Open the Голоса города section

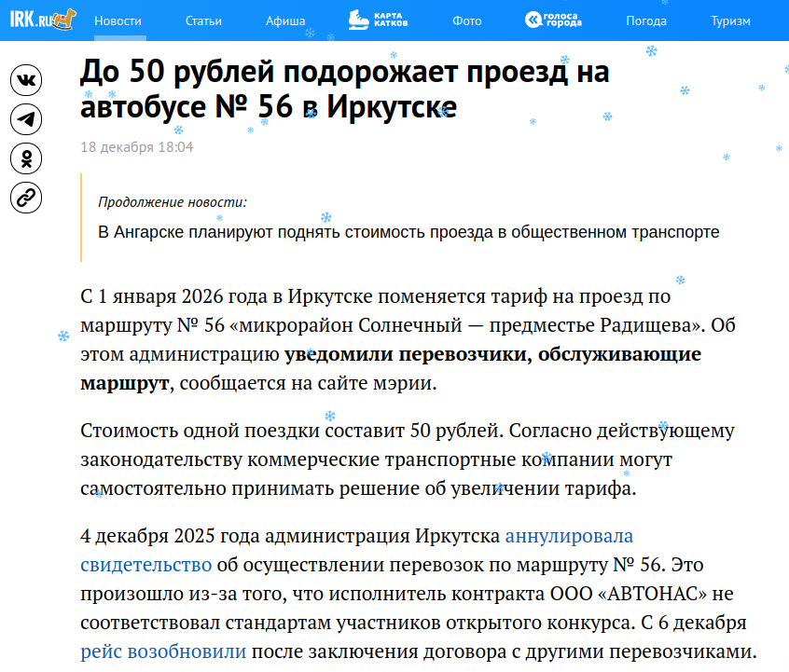coord(553,21)
